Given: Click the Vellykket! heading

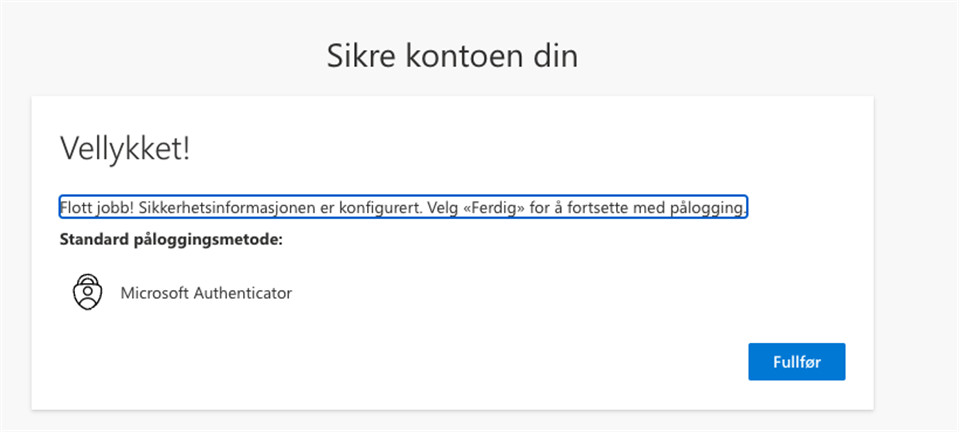Looking at the screenshot, I should [x=125, y=148].
